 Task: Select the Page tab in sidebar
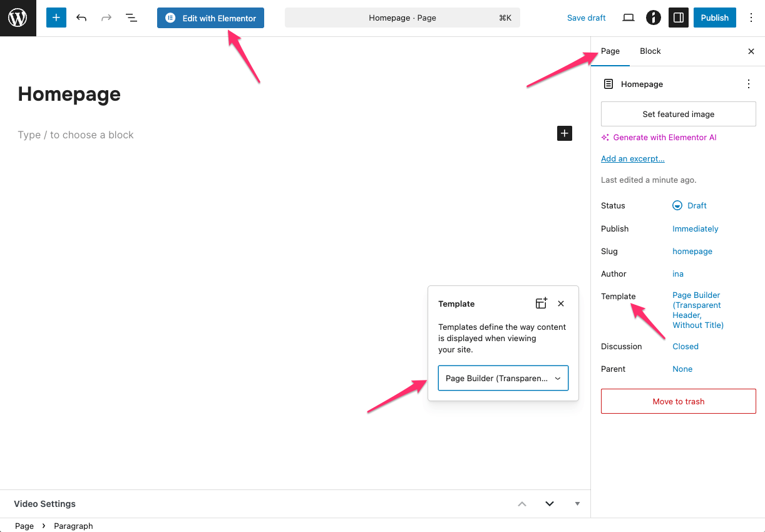coord(610,51)
